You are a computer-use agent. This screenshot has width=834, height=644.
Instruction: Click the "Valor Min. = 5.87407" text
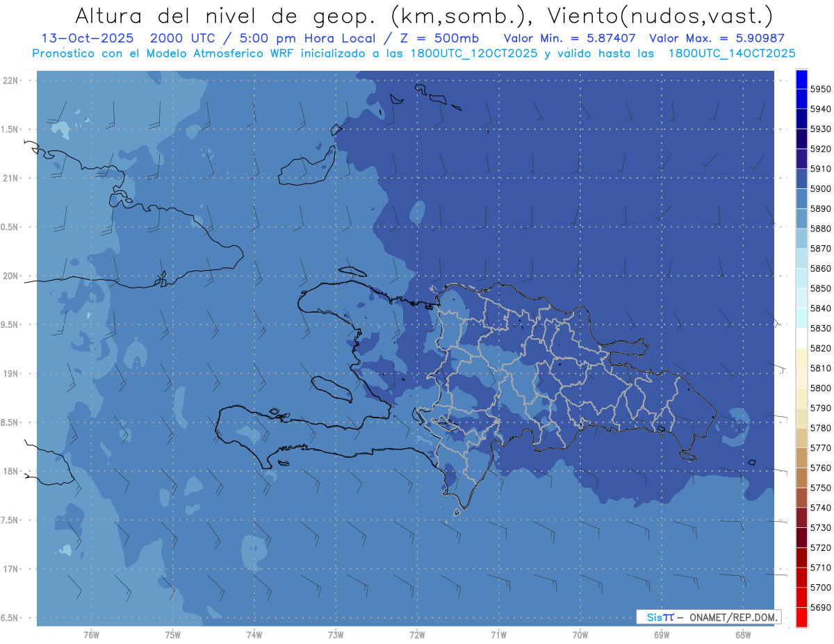coord(571,38)
